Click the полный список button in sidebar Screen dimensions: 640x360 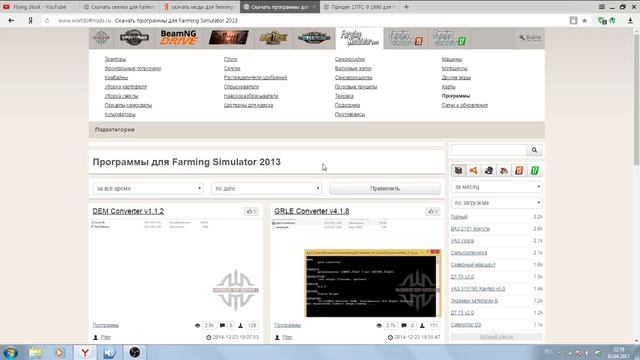pyautogui.click(x=497, y=337)
